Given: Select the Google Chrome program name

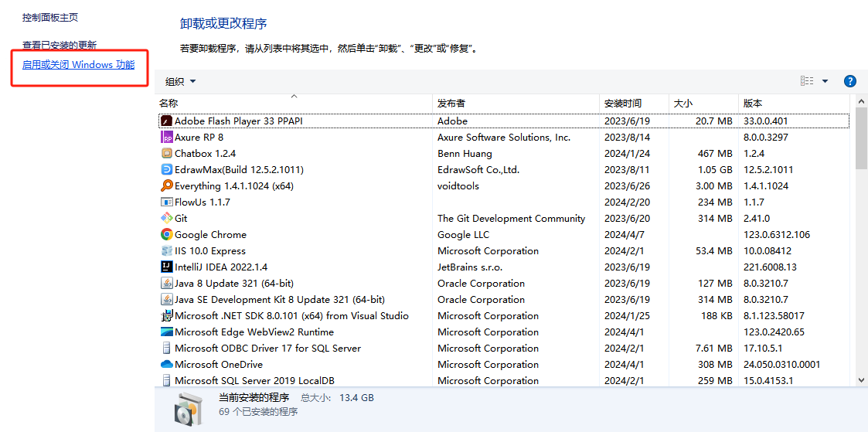Looking at the screenshot, I should (210, 234).
